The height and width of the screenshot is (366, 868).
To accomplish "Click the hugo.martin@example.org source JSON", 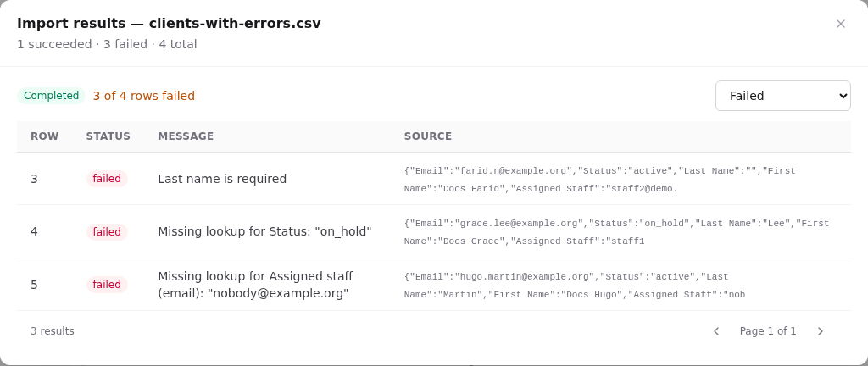I will pyautogui.click(x=575, y=286).
